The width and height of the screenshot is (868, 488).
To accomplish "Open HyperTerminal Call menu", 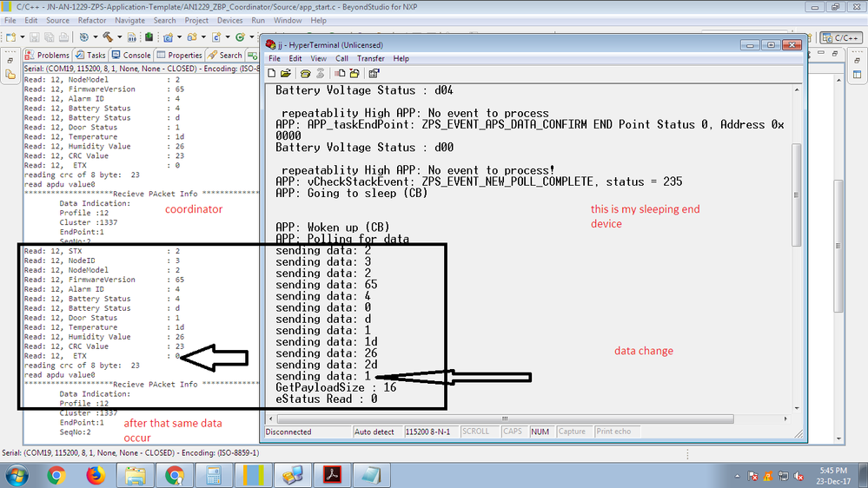I will coord(341,59).
